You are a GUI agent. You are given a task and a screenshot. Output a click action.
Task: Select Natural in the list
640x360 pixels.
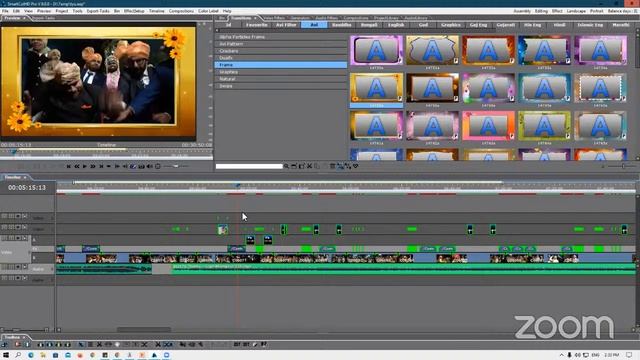tap(280, 79)
